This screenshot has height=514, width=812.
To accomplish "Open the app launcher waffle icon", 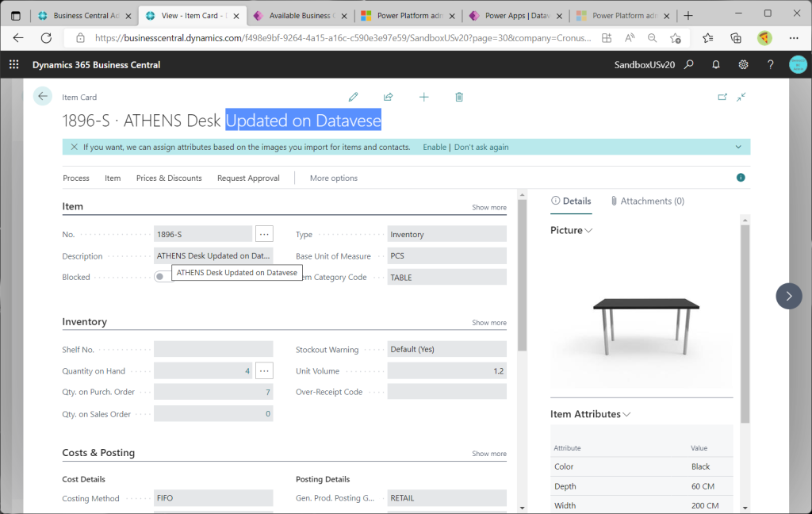I will 14,64.
